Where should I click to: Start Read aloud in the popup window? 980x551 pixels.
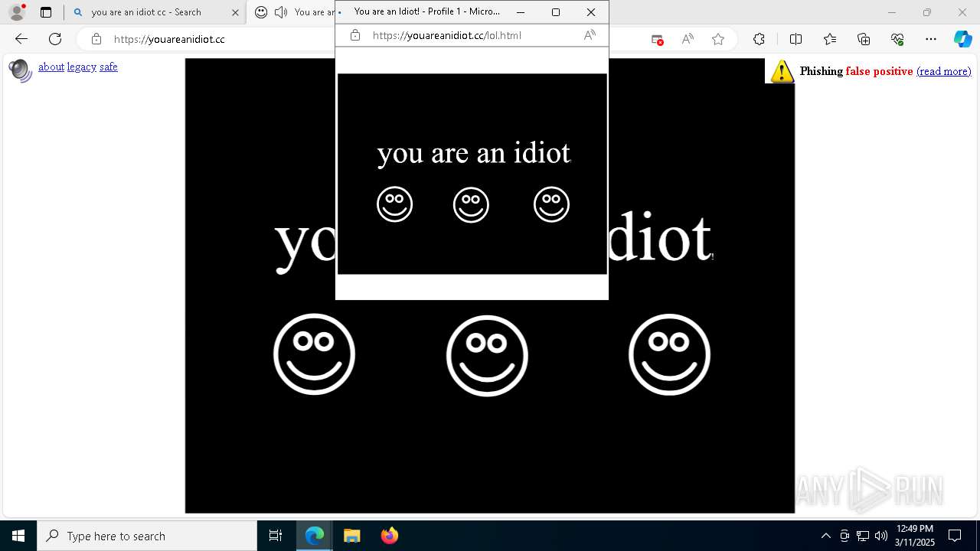tap(590, 35)
